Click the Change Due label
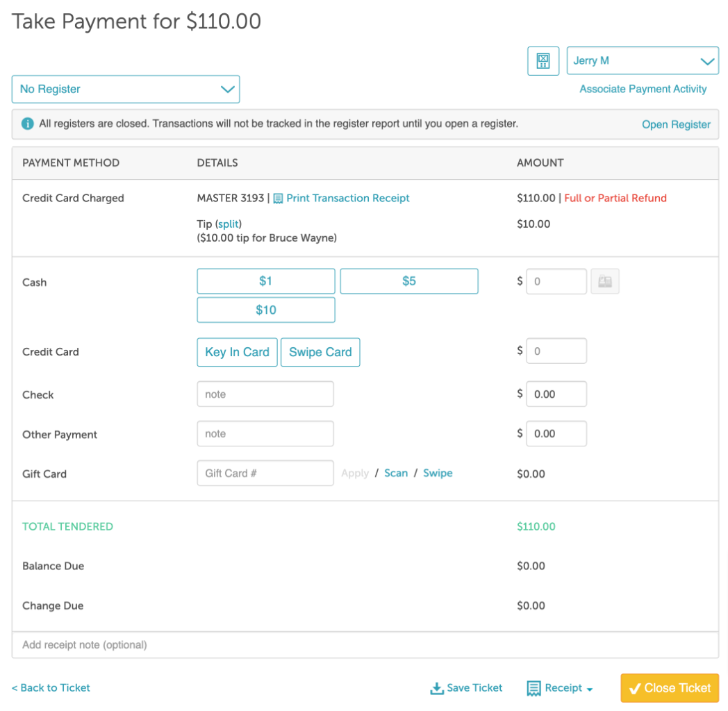Screen dimensions: 728x711 click(x=53, y=606)
